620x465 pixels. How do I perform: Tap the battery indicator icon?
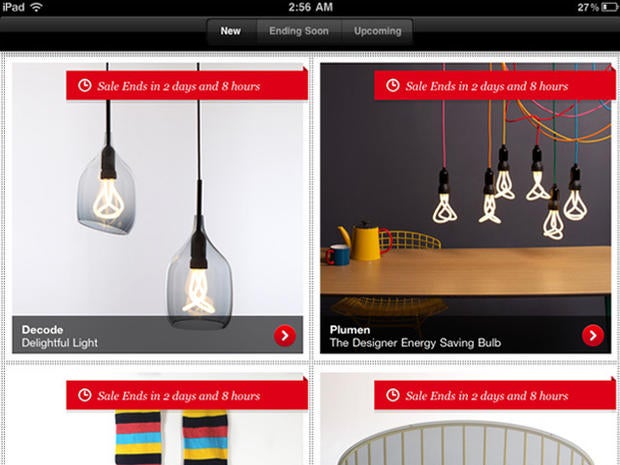[x=610, y=7]
